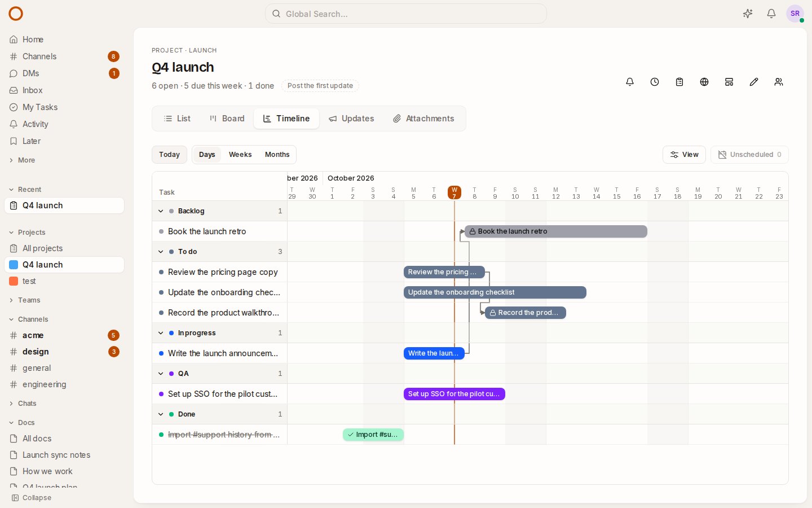Switch to the List tab
Screen dimensions: 812x508
click(177, 119)
